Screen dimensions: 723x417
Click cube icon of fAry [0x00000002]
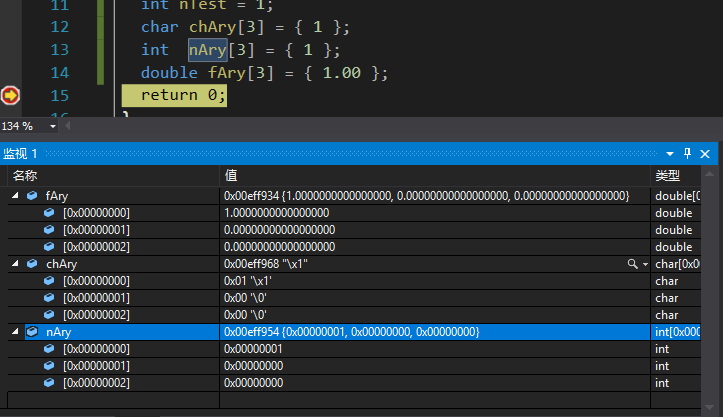pos(49,246)
